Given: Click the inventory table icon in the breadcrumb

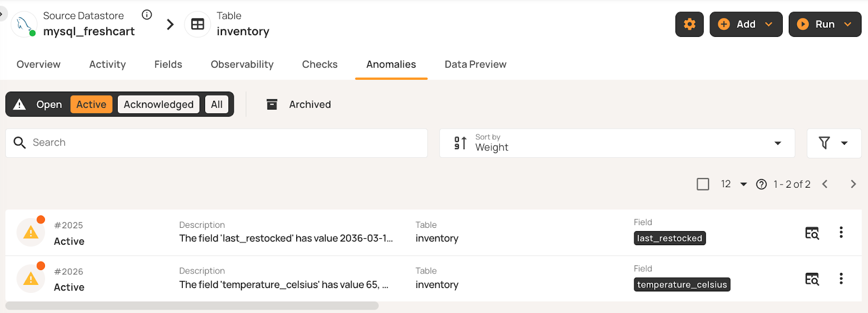Looking at the screenshot, I should coord(197,24).
